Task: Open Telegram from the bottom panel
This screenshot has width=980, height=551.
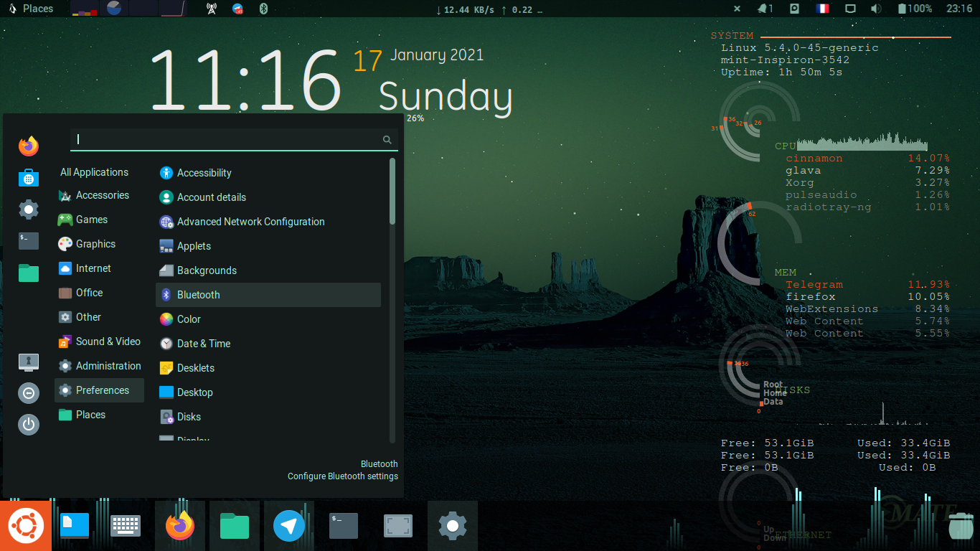Action: (x=289, y=526)
